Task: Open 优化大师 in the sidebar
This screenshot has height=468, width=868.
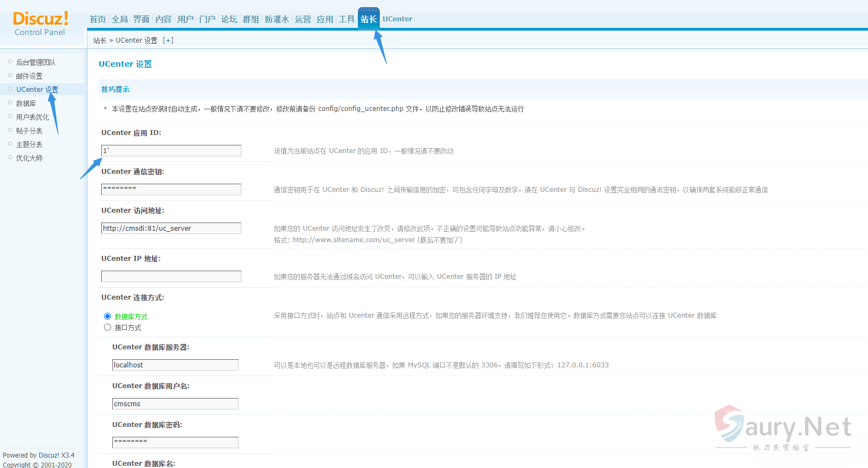Action: tap(29, 158)
